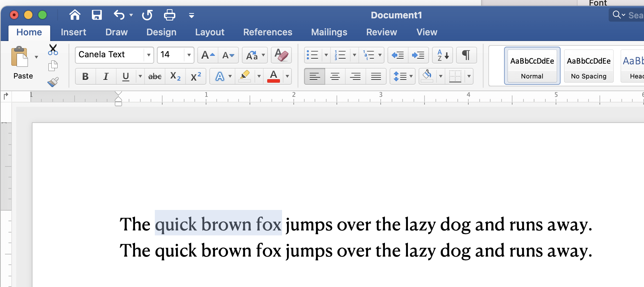The width and height of the screenshot is (644, 287).
Task: Expand the Paste options arrow
Action: 36,57
